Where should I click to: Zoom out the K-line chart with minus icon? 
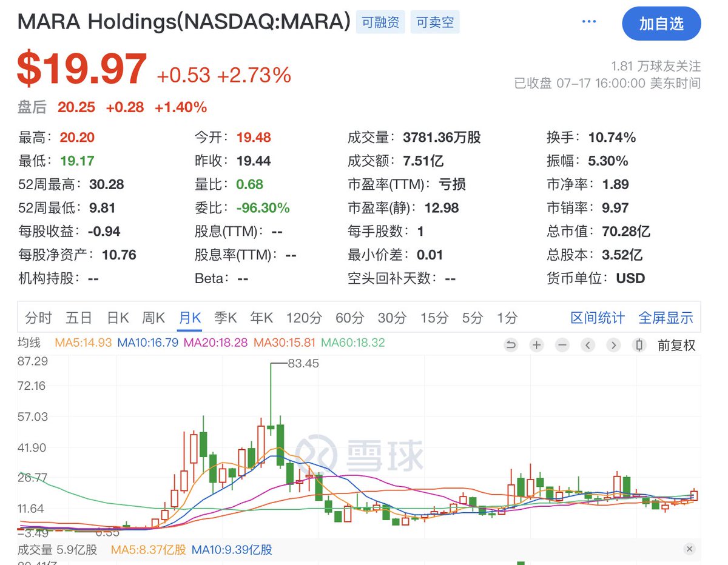pos(562,346)
